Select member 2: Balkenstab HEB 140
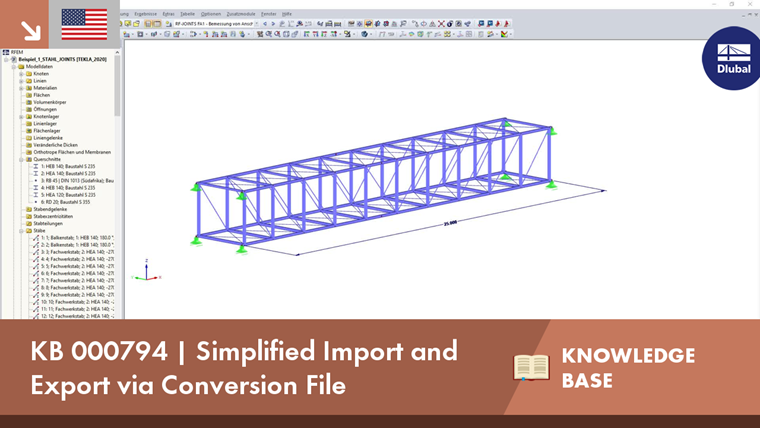The height and width of the screenshot is (428, 760). [77, 245]
